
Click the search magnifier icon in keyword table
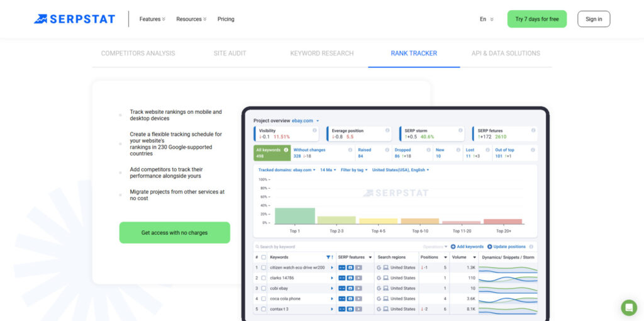(x=257, y=247)
